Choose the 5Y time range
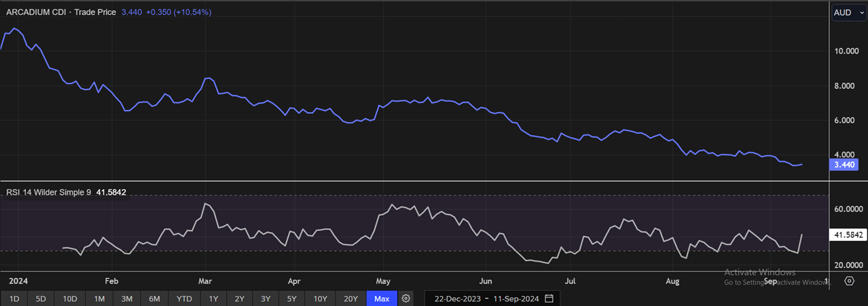 click(x=292, y=299)
